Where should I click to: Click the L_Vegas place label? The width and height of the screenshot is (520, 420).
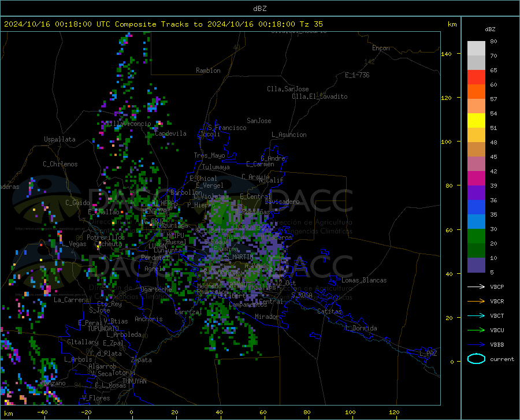(75, 244)
